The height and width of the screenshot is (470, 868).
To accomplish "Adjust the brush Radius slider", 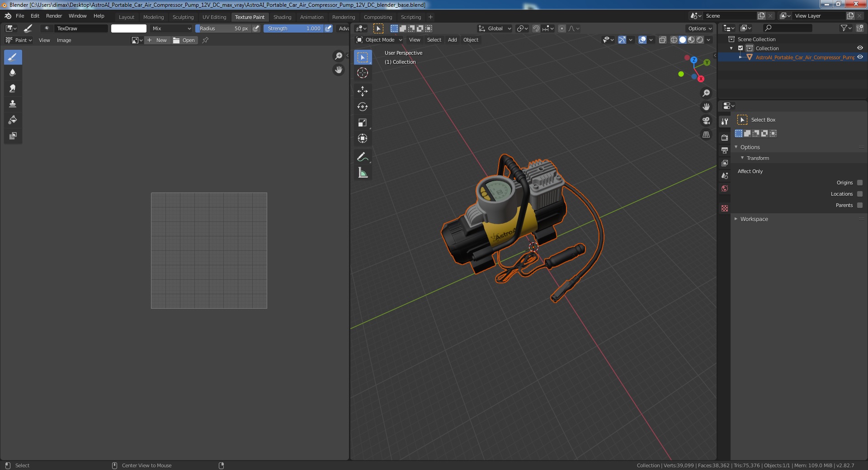I will click(x=223, y=28).
